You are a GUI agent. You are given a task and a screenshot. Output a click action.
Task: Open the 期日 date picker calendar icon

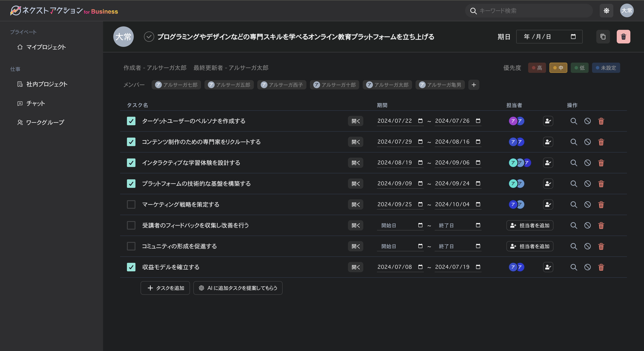[x=573, y=37]
